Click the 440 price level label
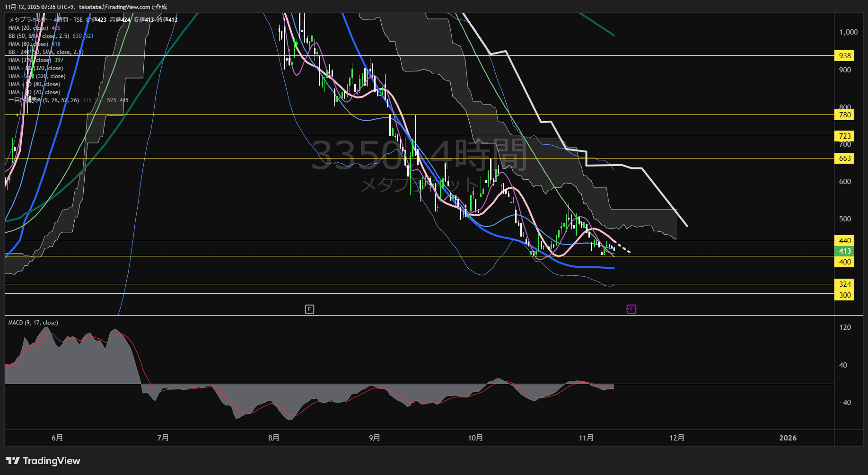 845,241
